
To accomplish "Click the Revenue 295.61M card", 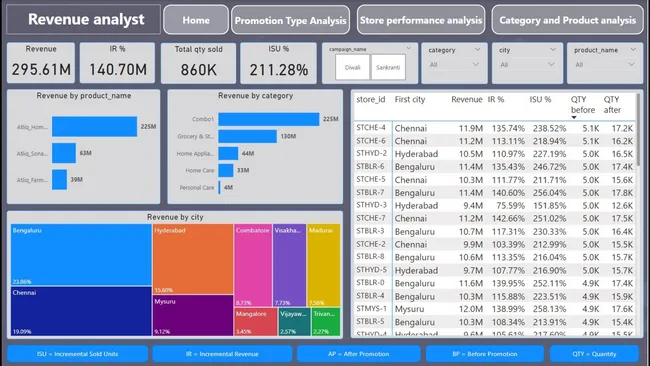I will click(x=41, y=63).
